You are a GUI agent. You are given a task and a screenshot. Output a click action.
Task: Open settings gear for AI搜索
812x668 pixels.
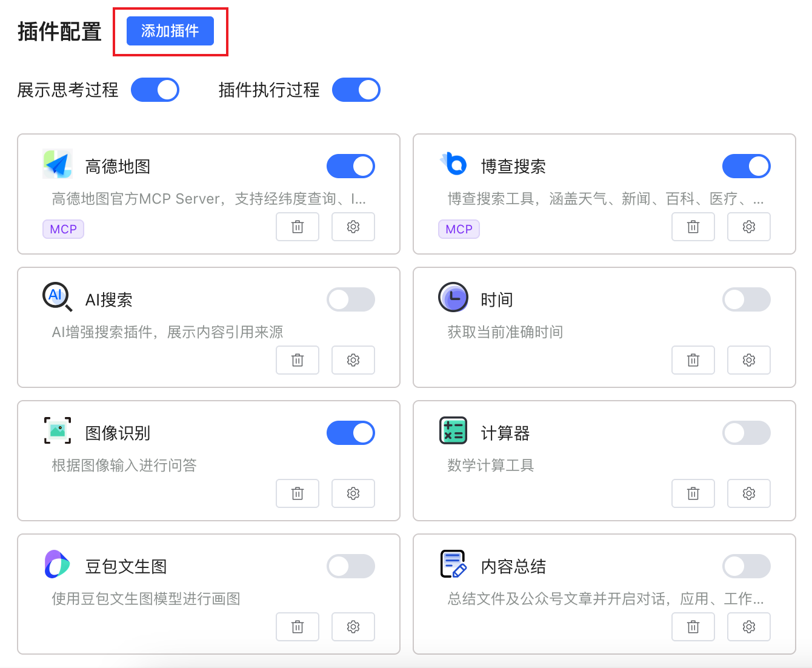353,360
